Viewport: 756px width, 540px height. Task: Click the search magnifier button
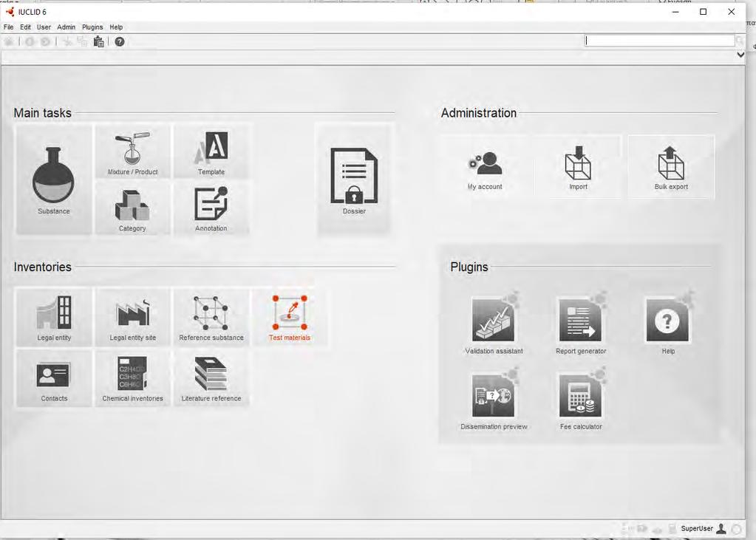tap(740, 41)
